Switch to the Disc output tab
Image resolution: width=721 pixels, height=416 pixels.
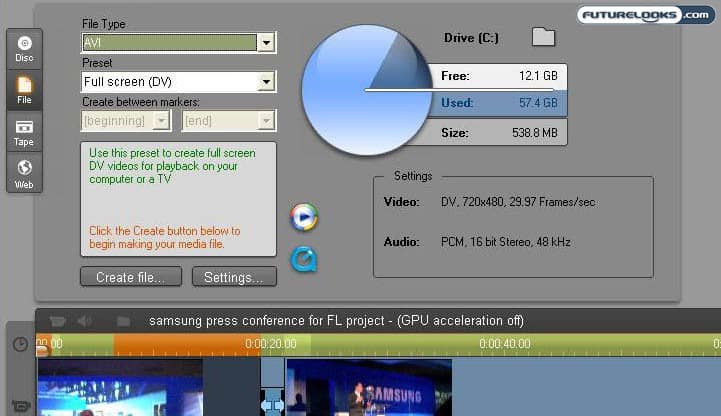click(x=25, y=49)
